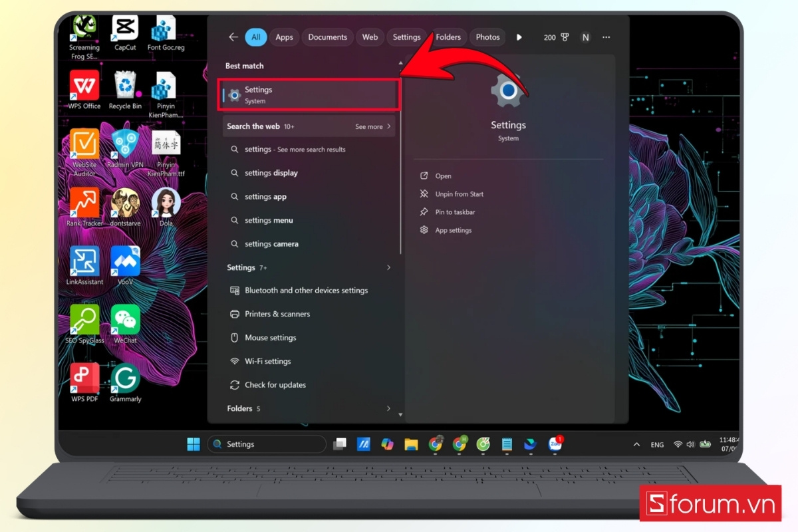Open Check for updates result
The image size is (798, 532).
[x=311, y=385]
